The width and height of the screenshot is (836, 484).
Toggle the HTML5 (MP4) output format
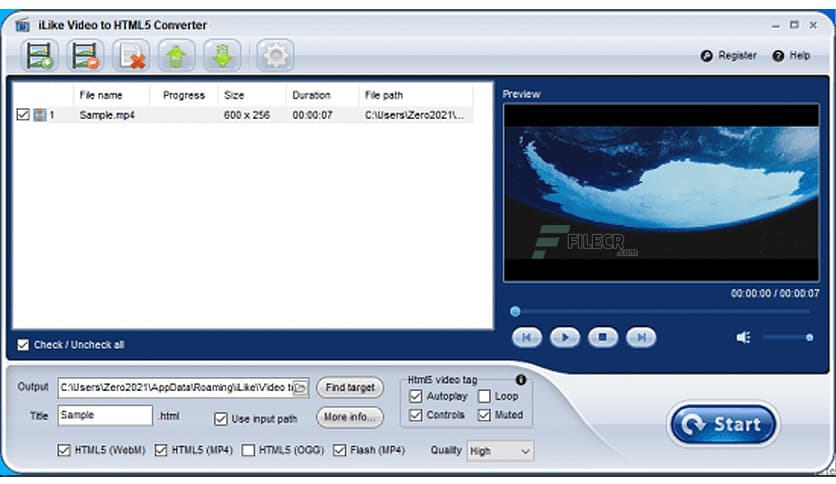coord(161,450)
